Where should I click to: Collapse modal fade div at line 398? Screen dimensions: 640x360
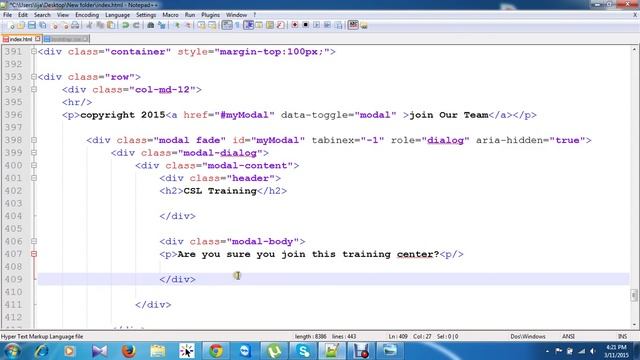[x=34, y=140]
